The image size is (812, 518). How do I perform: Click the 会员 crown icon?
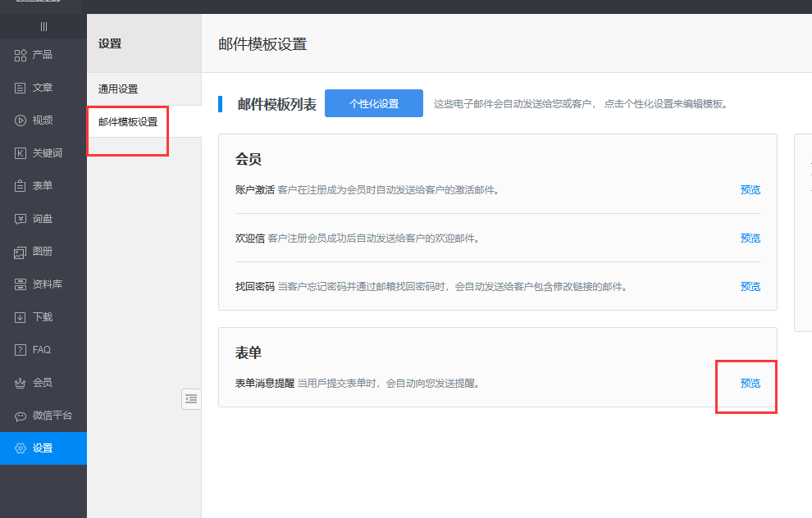21,383
